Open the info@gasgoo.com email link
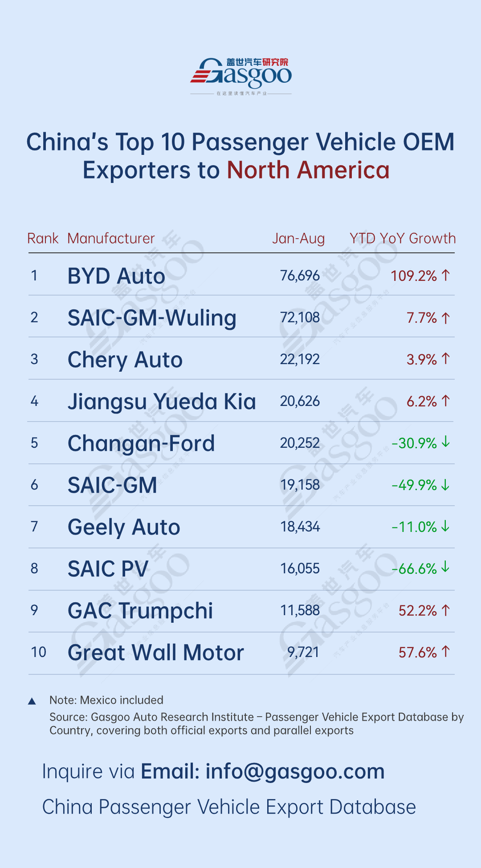Screen dimensions: 481x868 coord(295,771)
